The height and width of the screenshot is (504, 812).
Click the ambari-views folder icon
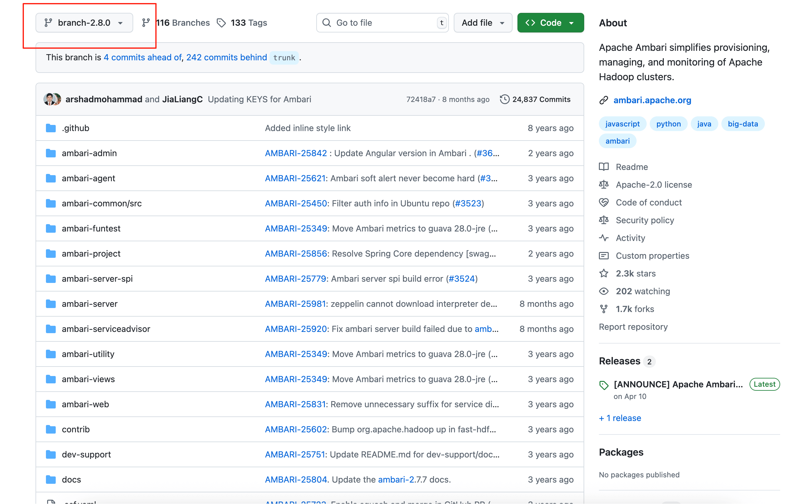(51, 379)
